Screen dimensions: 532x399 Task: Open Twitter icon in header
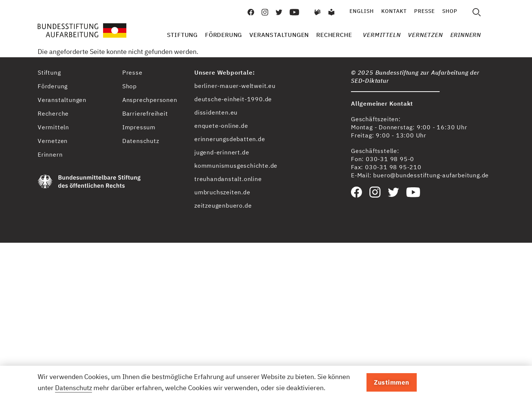(279, 12)
